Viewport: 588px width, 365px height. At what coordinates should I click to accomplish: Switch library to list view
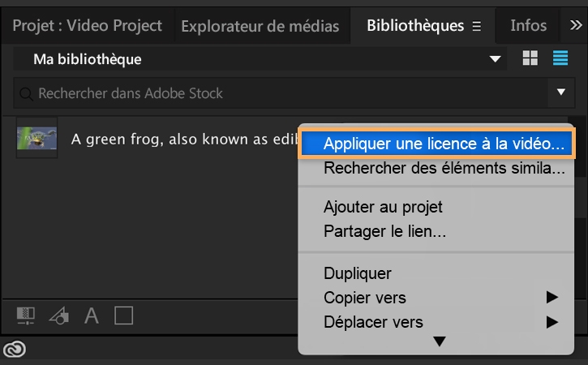560,59
